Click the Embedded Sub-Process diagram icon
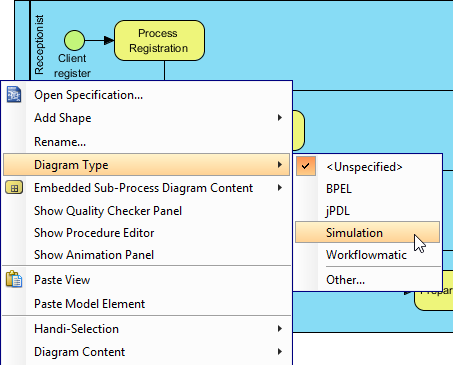The image size is (453, 365). tap(14, 188)
